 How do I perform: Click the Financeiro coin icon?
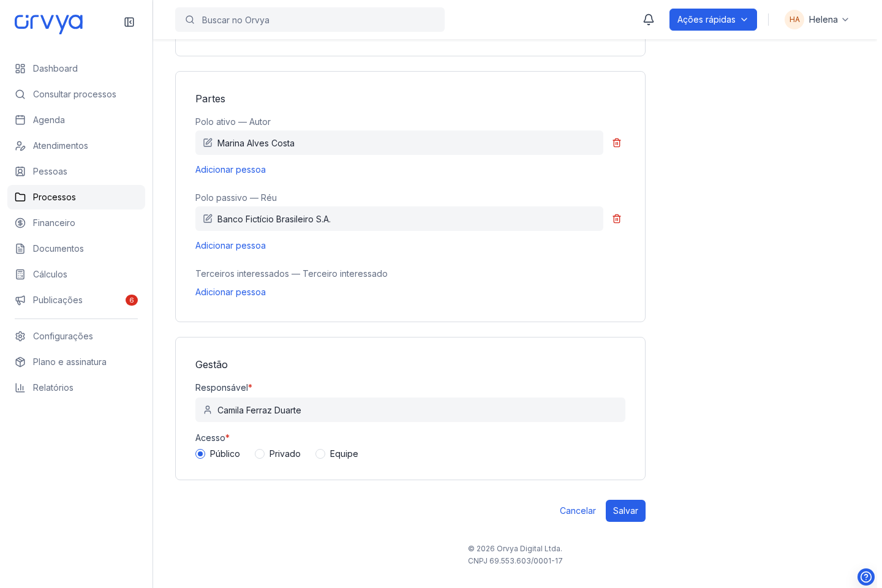tap(20, 223)
